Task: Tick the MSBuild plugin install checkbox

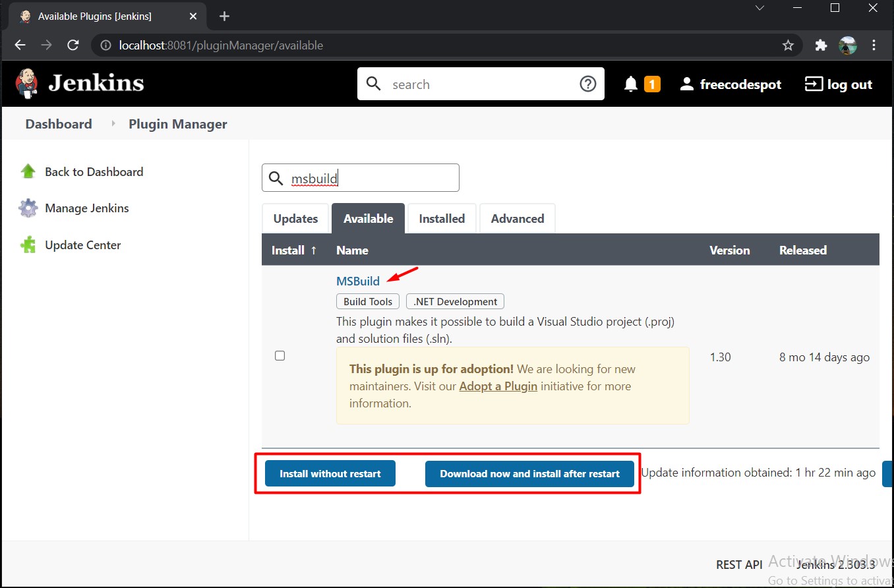Action: coord(280,356)
